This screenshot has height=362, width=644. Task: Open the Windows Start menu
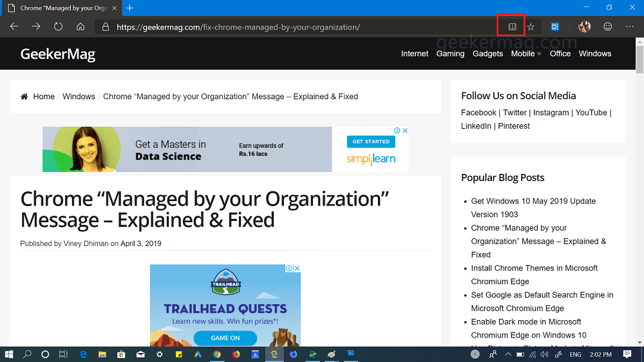(x=8, y=354)
